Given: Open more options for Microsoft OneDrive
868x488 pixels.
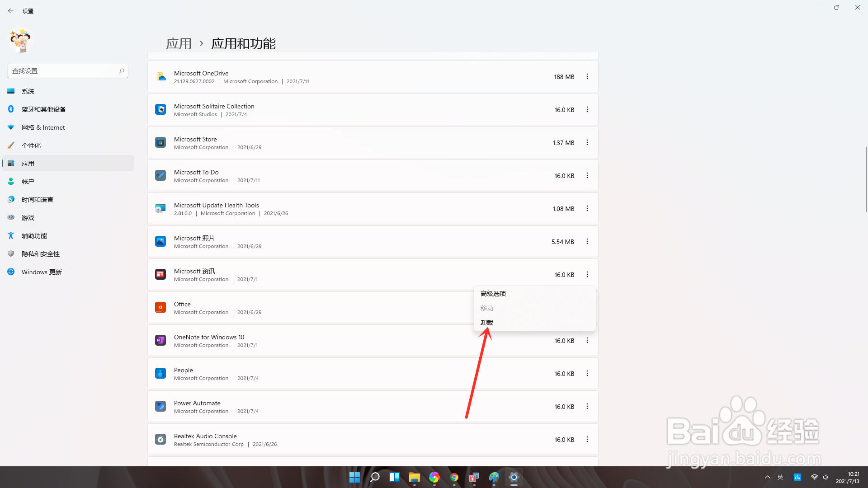Looking at the screenshot, I should [587, 77].
